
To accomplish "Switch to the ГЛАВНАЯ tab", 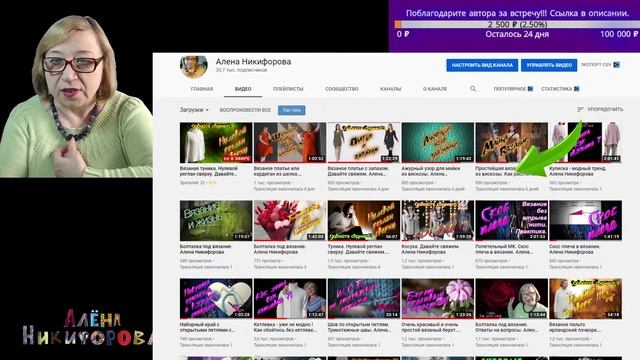I will pyautogui.click(x=202, y=89).
